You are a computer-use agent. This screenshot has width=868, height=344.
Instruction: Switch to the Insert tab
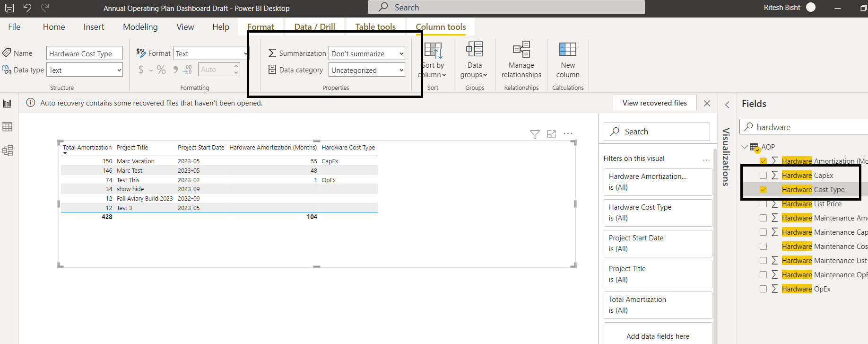[94, 27]
